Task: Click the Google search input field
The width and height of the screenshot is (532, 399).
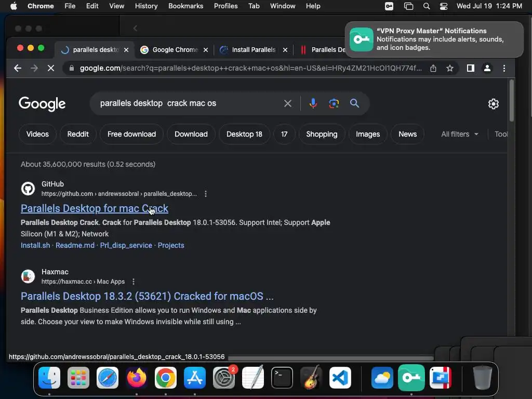Action: pos(188,103)
